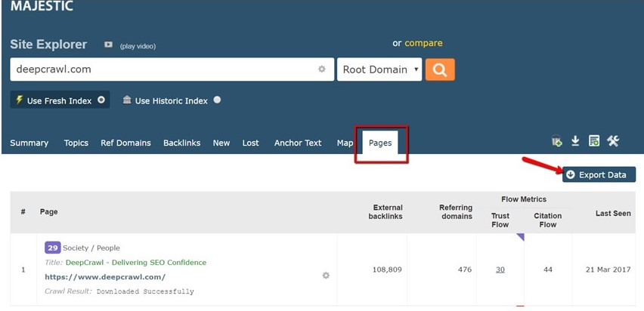Viewport: 644px width, 311px height.
Task: Open the Map tab
Action: [345, 143]
